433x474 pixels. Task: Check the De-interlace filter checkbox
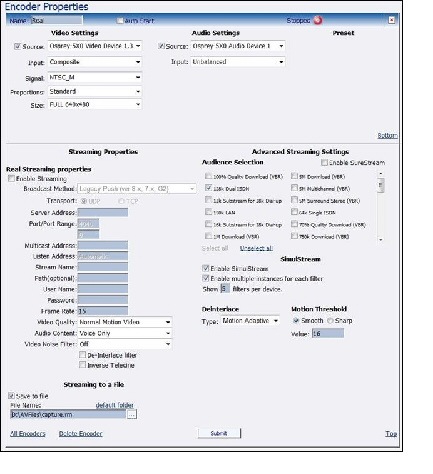coord(82,355)
